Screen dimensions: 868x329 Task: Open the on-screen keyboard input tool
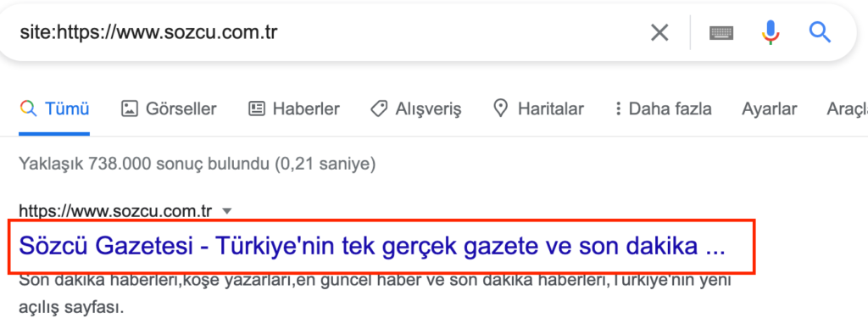[x=721, y=33]
